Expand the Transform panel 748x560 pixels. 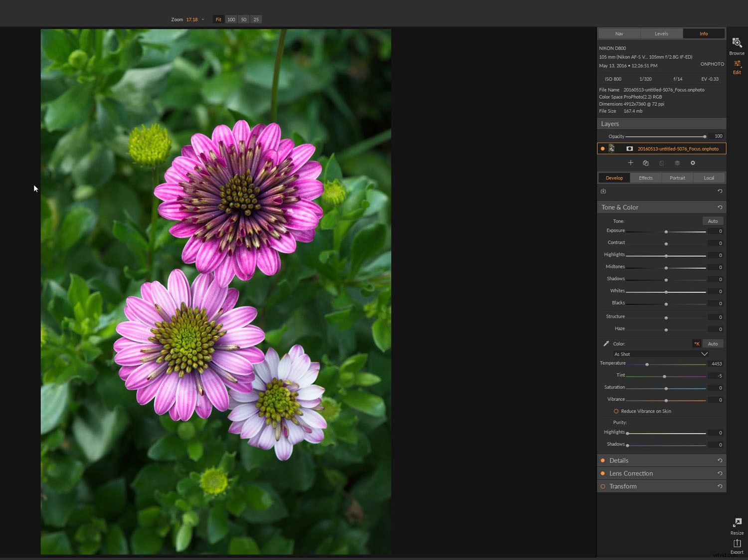pos(623,486)
